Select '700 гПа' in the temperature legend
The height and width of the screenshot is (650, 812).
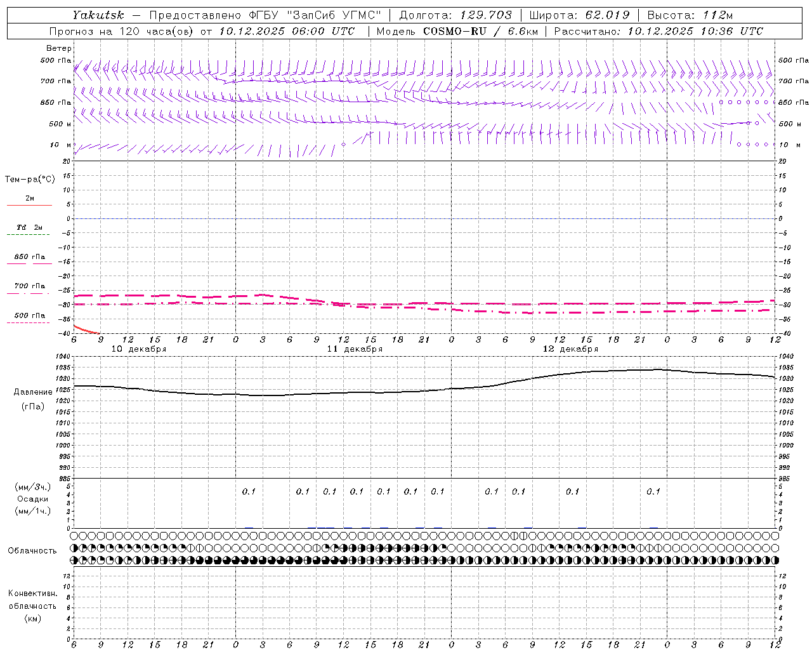30,286
